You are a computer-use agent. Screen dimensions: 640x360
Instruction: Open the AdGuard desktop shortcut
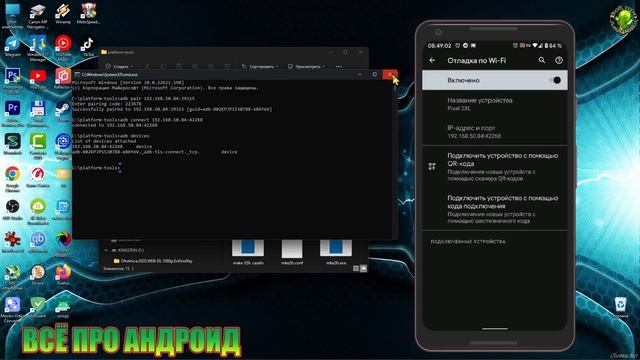38,308
